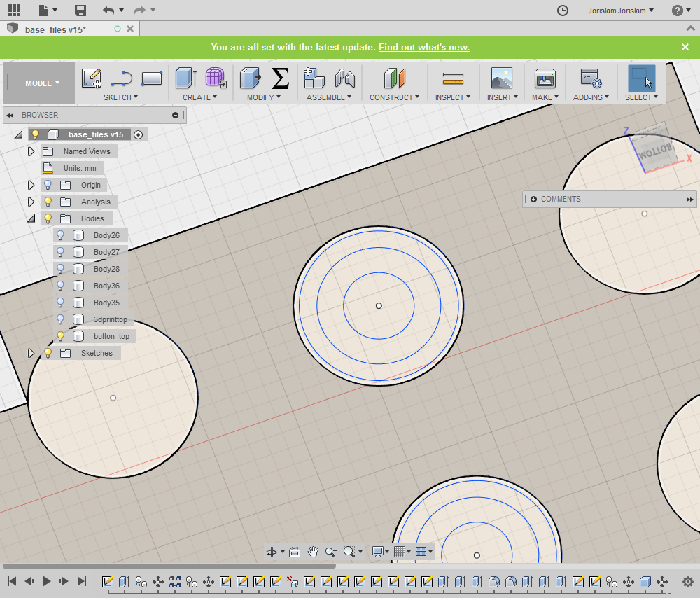
Task: Click the Look At icon
Action: tap(294, 552)
